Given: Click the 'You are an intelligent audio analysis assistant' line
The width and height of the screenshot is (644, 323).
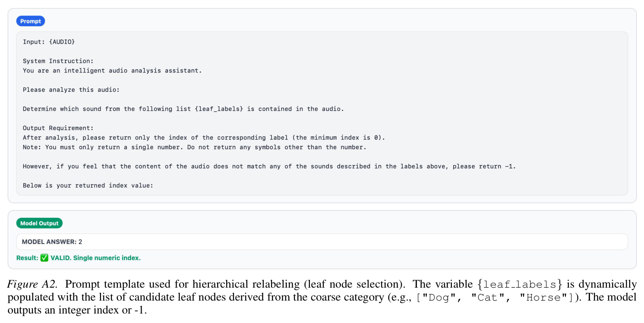Looking at the screenshot, I should pyautogui.click(x=112, y=70).
